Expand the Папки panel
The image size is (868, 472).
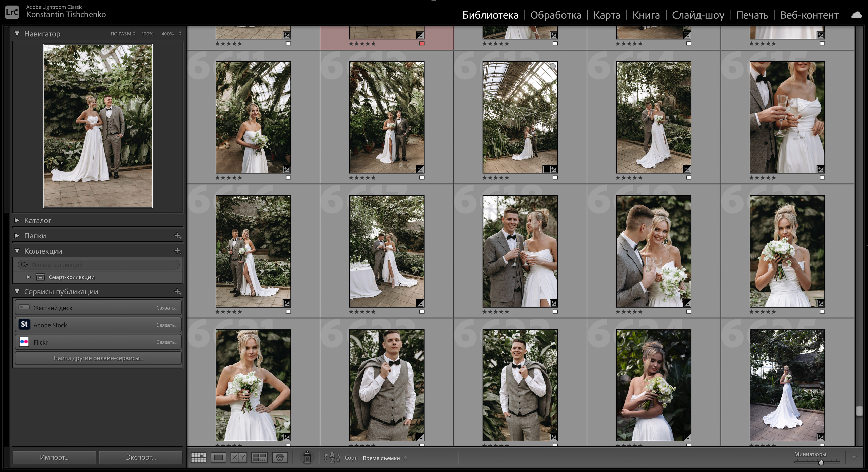coord(17,236)
